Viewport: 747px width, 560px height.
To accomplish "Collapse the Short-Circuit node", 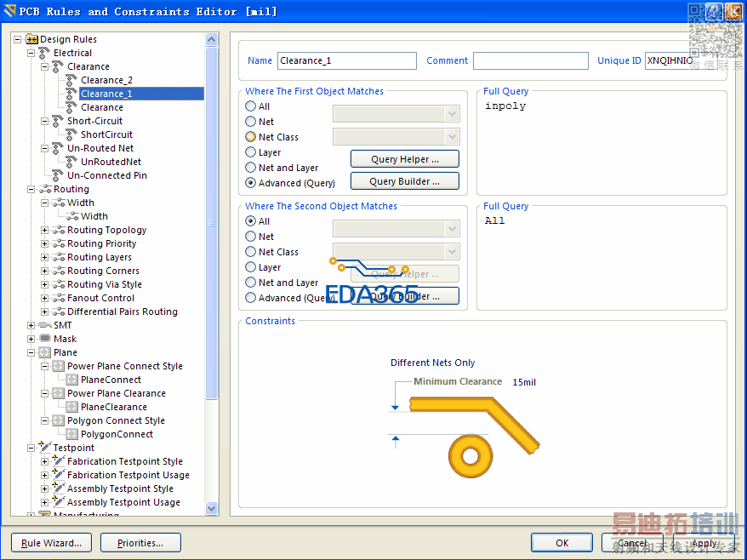I will click(x=45, y=121).
